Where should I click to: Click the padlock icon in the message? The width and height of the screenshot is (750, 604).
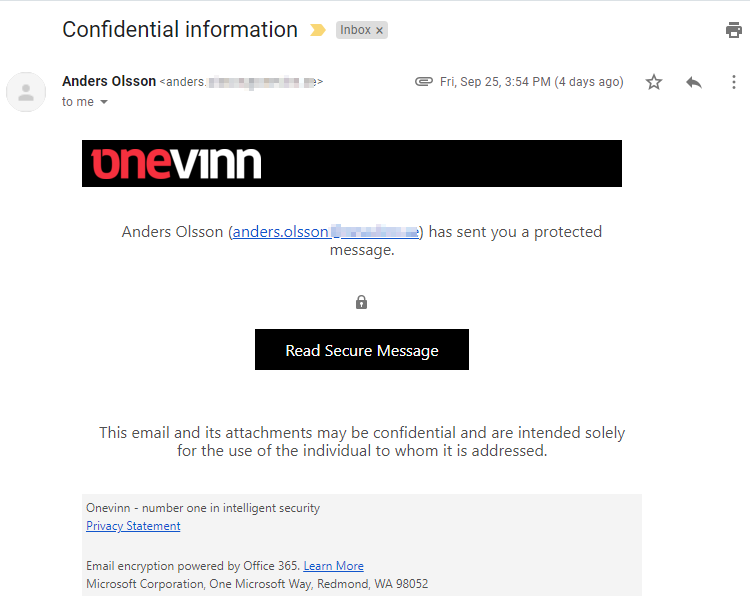[x=362, y=302]
